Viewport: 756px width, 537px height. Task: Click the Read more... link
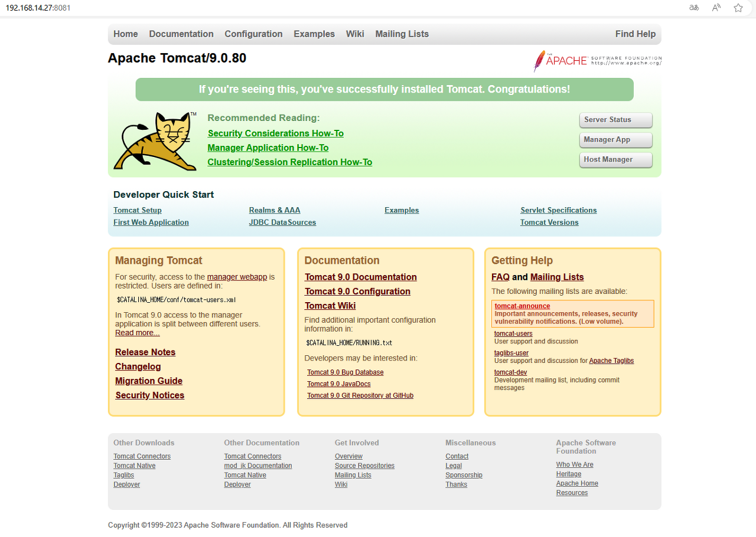[138, 333]
